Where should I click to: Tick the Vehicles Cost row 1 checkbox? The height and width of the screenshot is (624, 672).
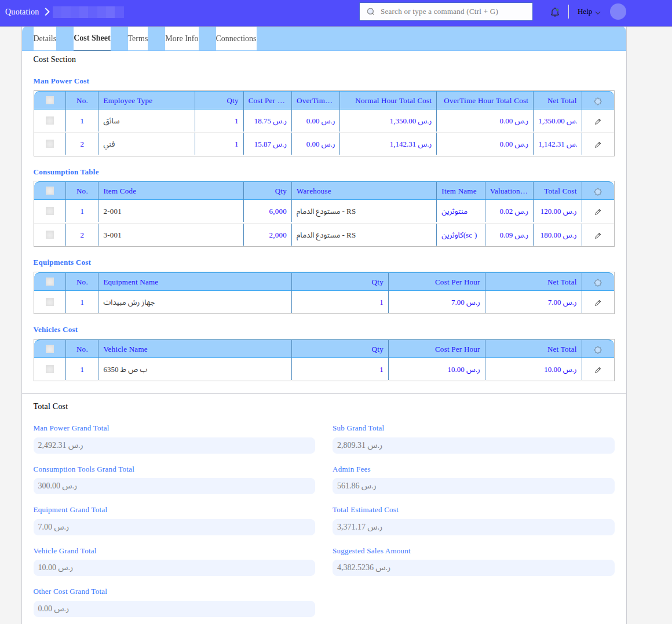point(50,370)
